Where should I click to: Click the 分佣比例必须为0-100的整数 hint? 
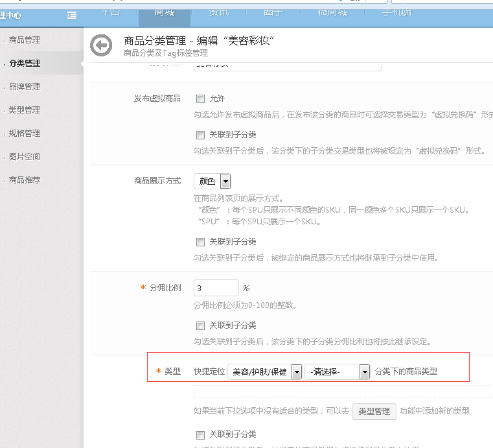click(x=245, y=305)
